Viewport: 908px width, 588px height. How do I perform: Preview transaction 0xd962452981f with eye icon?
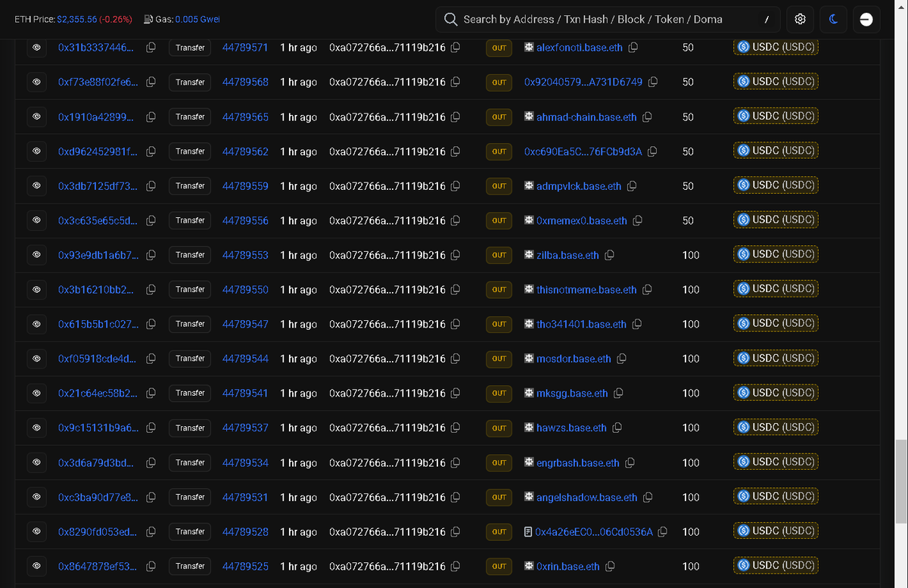click(x=36, y=151)
